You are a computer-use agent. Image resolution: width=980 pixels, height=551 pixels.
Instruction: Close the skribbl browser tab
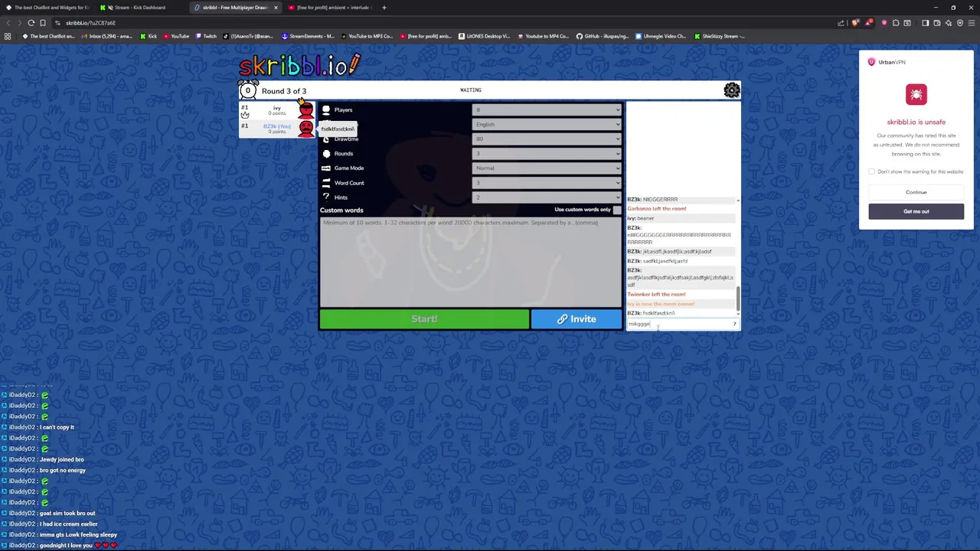pyautogui.click(x=276, y=8)
